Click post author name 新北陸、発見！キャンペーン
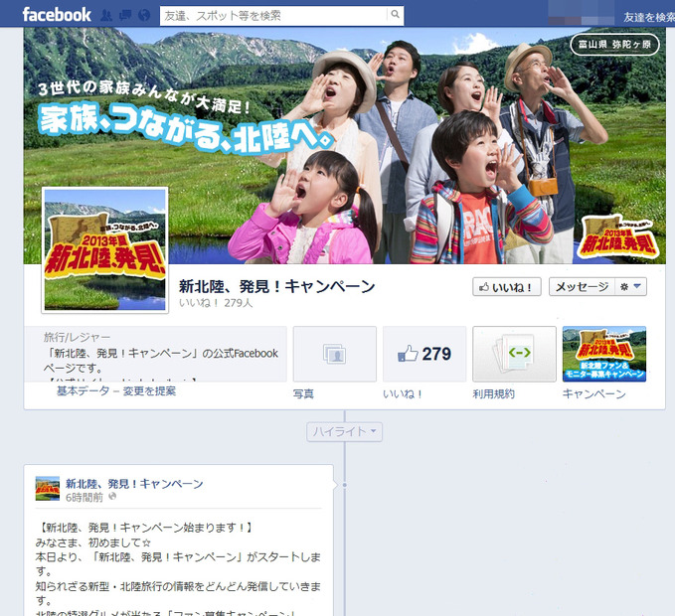The height and width of the screenshot is (616, 675). [134, 484]
